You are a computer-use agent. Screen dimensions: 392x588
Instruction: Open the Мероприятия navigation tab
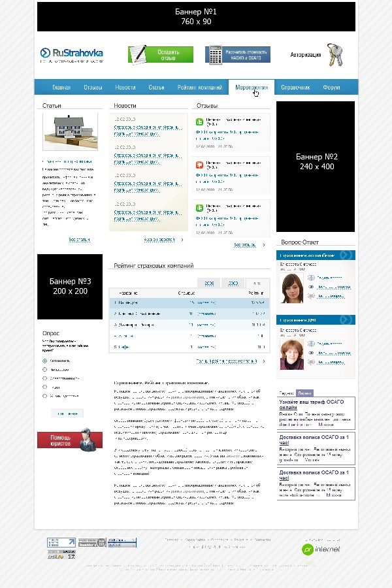click(252, 87)
